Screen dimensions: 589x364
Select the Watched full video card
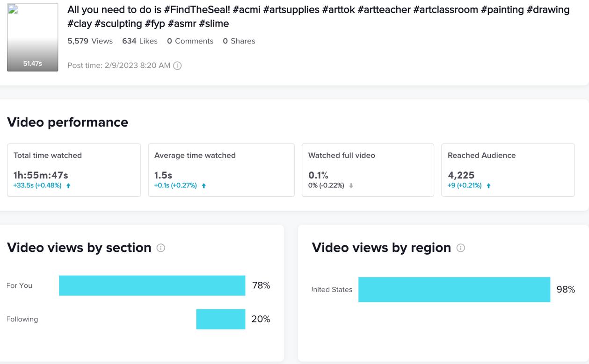pos(368,170)
